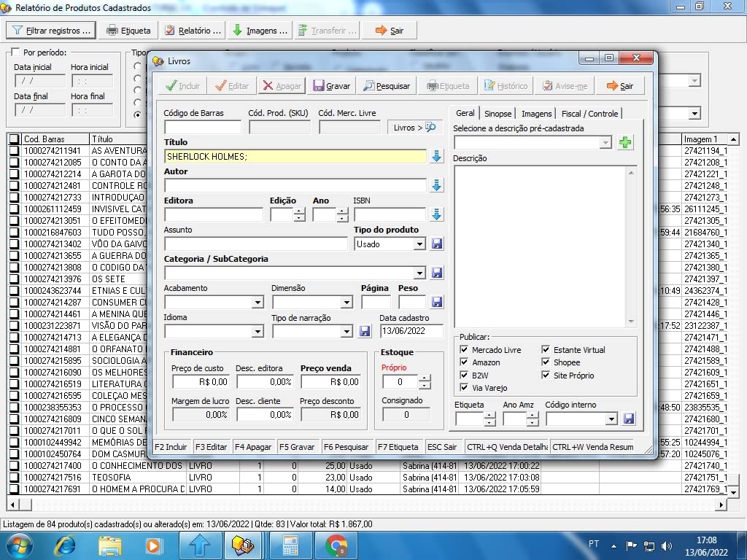Screen dimensions: 747x560
Task: Click the volume speaker icon in the system tray
Action: 667,545
